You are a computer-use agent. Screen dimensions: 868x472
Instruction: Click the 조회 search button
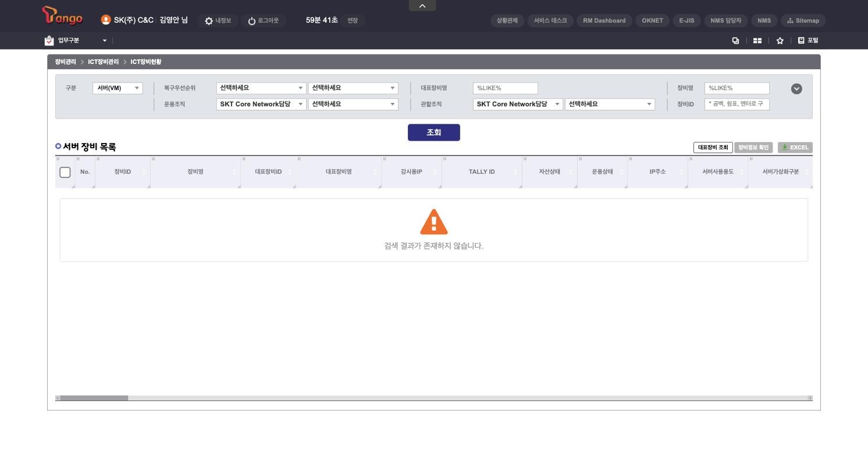point(434,133)
